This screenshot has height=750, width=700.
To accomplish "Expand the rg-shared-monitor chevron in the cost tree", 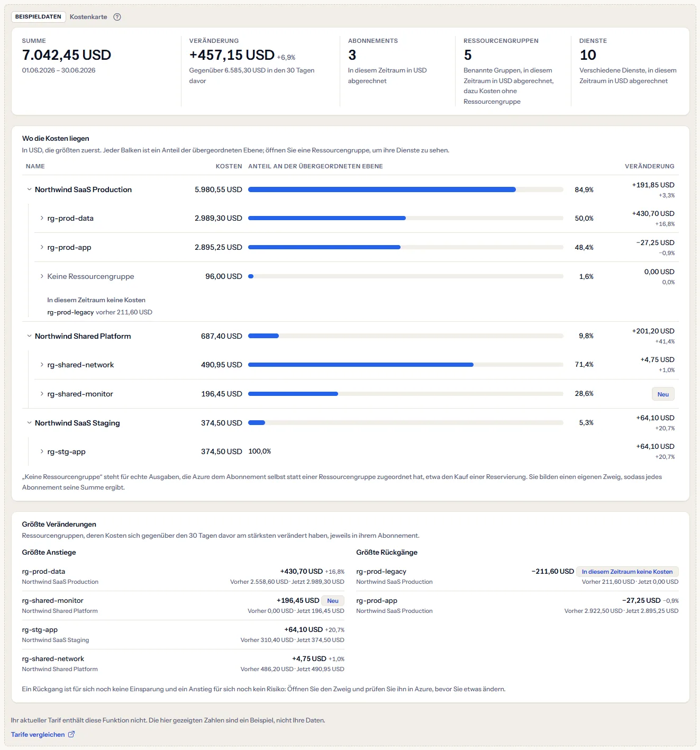I will click(x=42, y=394).
